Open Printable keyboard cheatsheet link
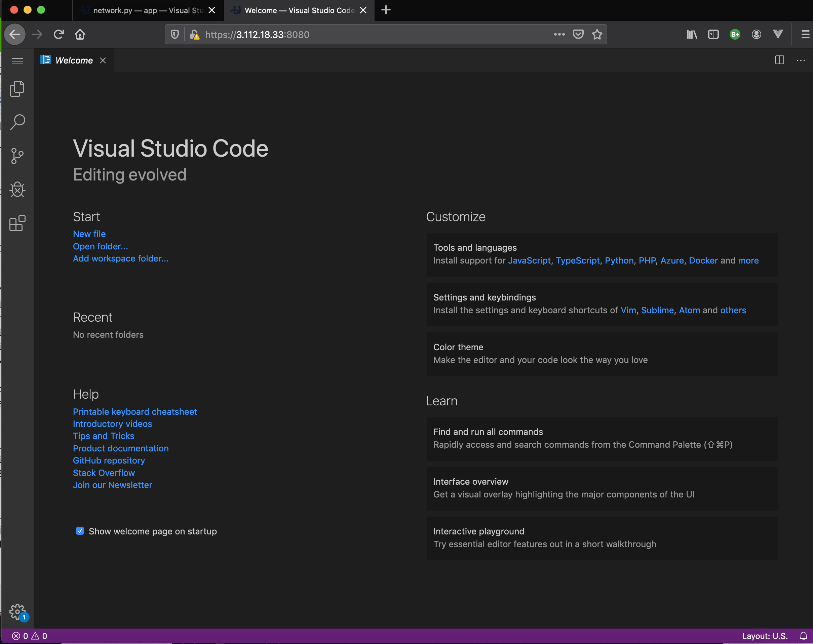Screen dimensions: 813x644 (x=134, y=411)
